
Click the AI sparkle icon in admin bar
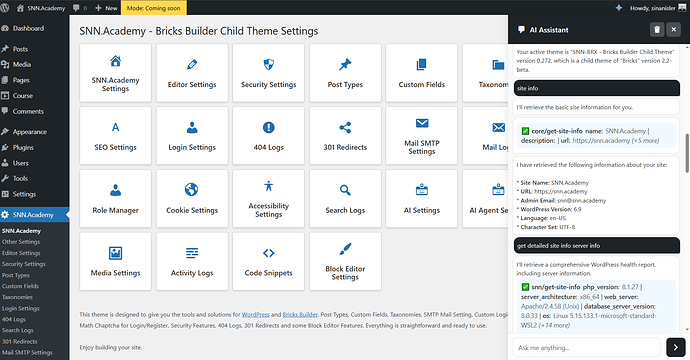(618, 8)
